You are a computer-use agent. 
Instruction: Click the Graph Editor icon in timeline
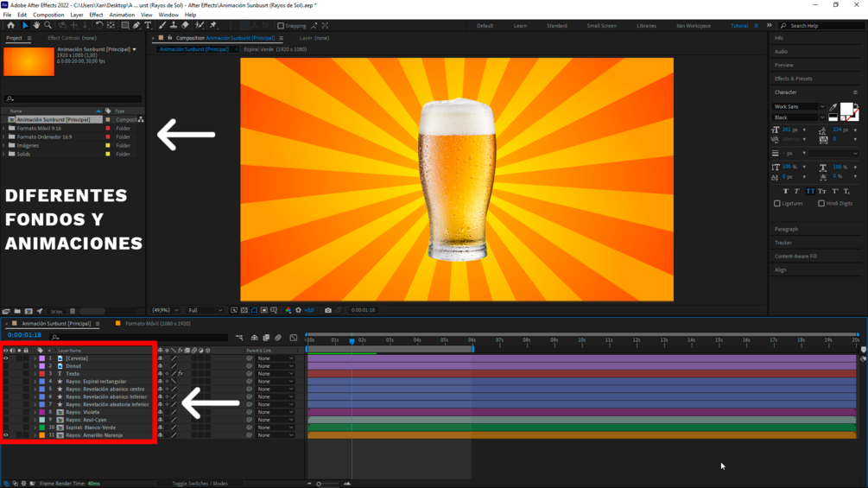294,338
